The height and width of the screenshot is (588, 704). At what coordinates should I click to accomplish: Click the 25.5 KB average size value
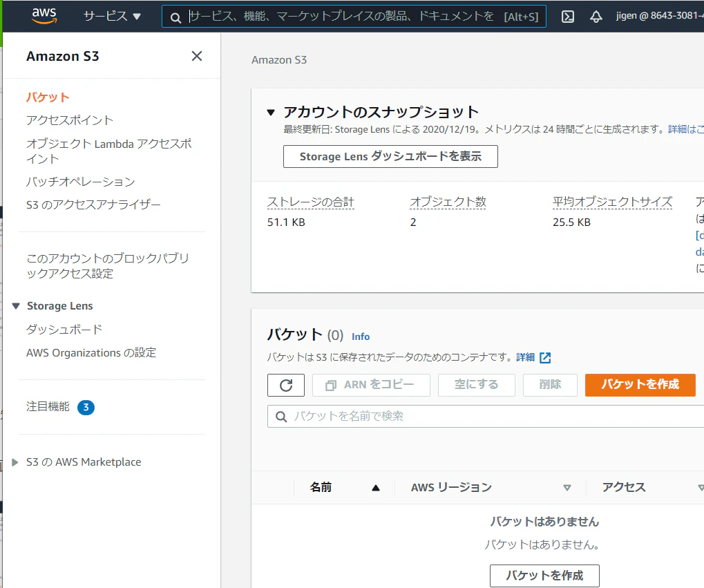point(571,222)
